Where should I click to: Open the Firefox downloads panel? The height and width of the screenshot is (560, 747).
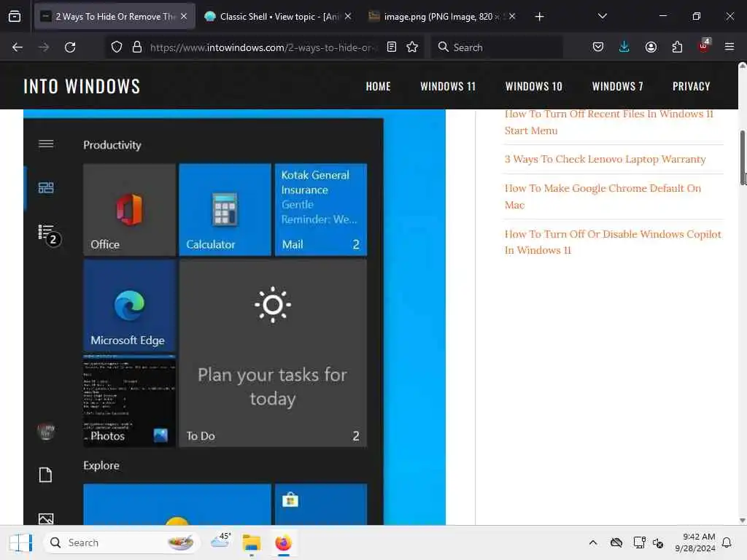point(624,47)
